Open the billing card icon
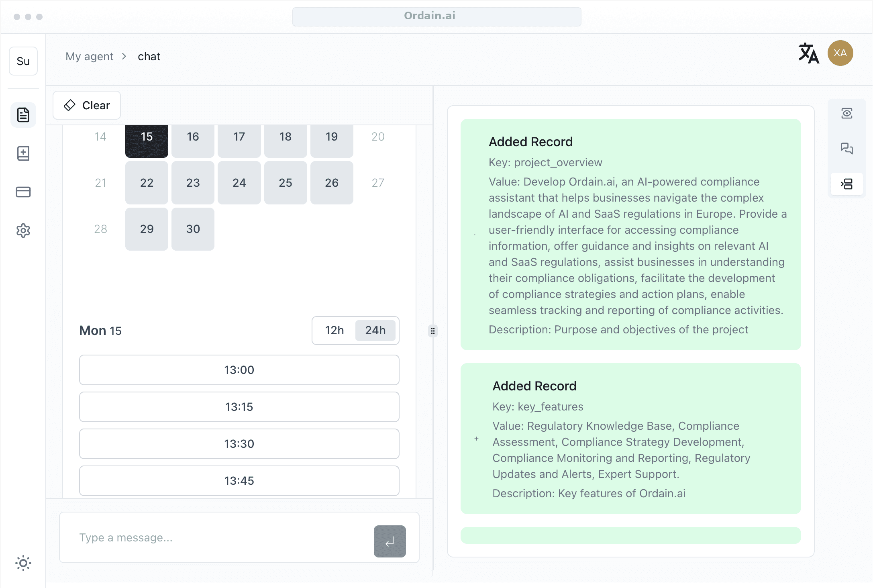 23,192
